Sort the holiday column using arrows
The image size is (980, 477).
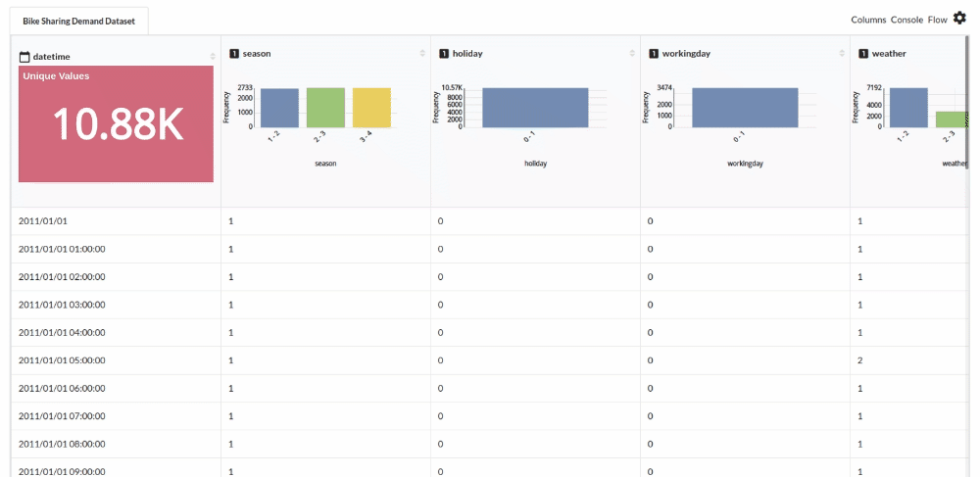[632, 54]
